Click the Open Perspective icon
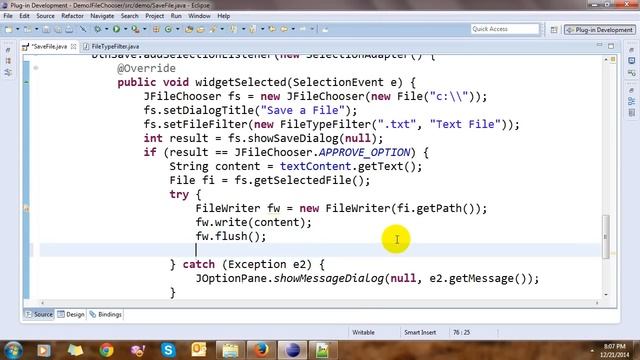This screenshot has width=640, height=360. pyautogui.click(x=554, y=29)
